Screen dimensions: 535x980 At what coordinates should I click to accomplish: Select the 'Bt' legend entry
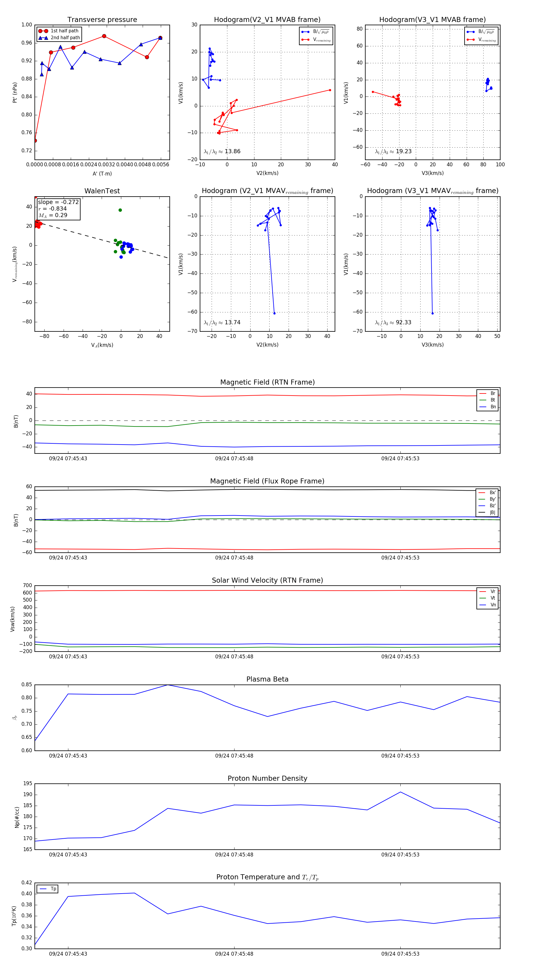[x=487, y=400]
